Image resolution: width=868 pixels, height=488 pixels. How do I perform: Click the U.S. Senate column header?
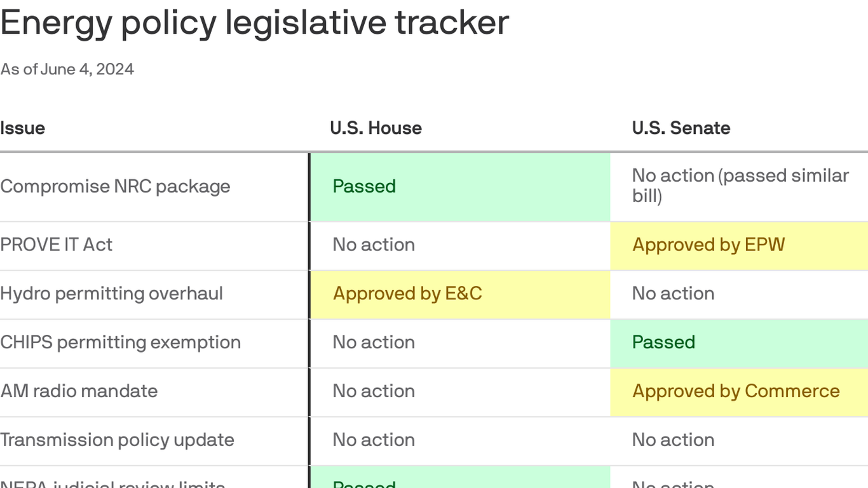coord(681,128)
